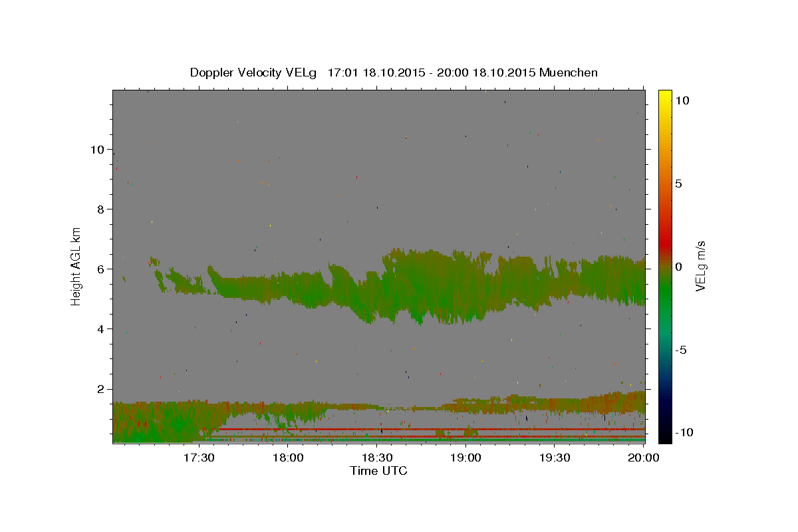This screenshot has width=798, height=532.
Task: Click the height axis label 2
Action: click(x=101, y=389)
